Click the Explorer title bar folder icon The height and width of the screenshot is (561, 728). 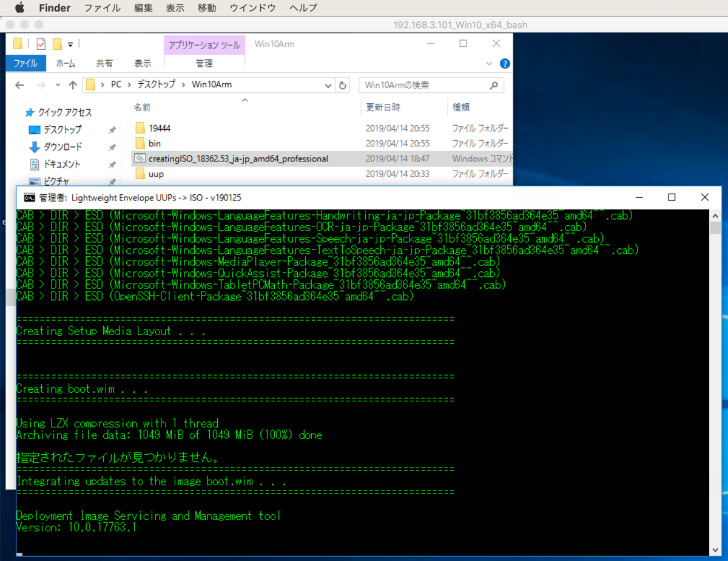pyautogui.click(x=18, y=44)
